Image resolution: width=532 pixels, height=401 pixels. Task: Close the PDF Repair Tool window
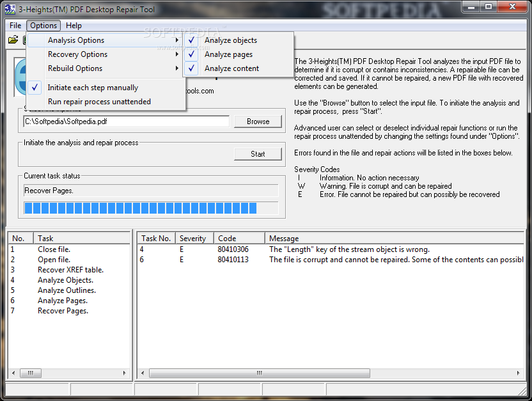point(512,7)
